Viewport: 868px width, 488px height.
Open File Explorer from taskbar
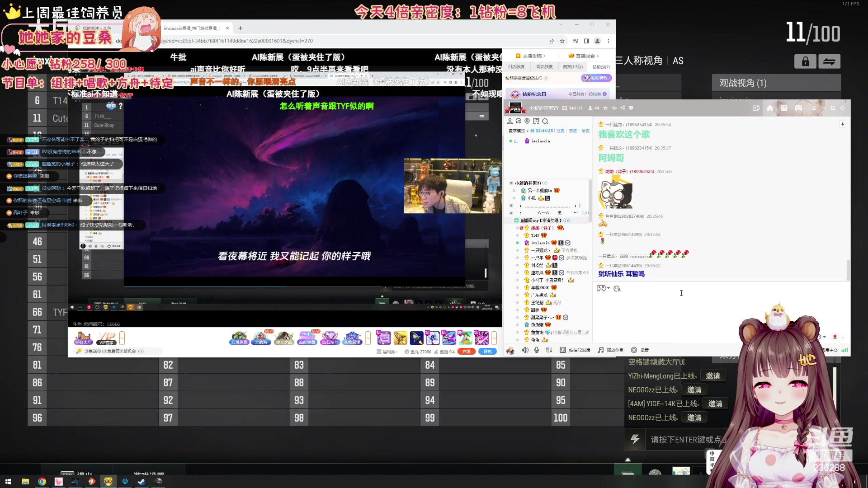[25, 481]
